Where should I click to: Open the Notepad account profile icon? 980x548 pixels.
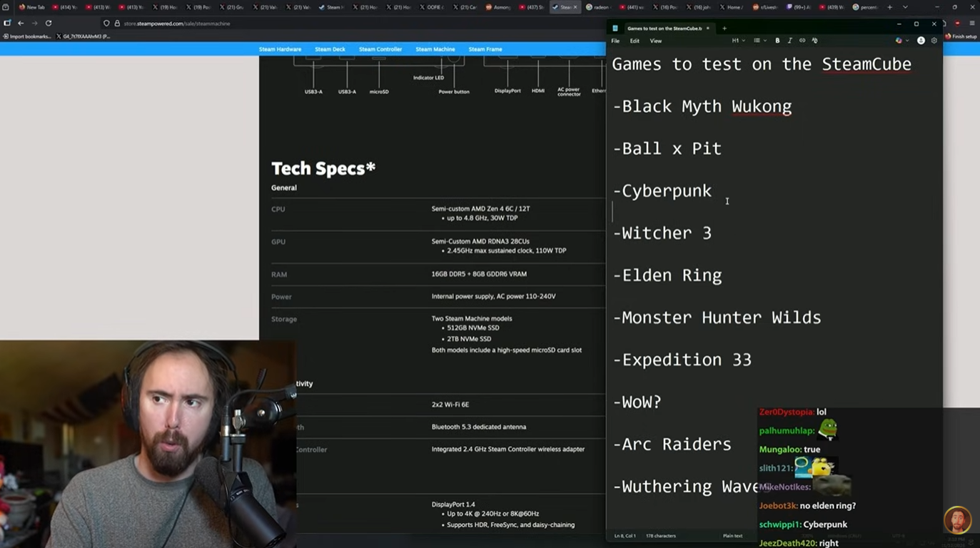point(921,41)
